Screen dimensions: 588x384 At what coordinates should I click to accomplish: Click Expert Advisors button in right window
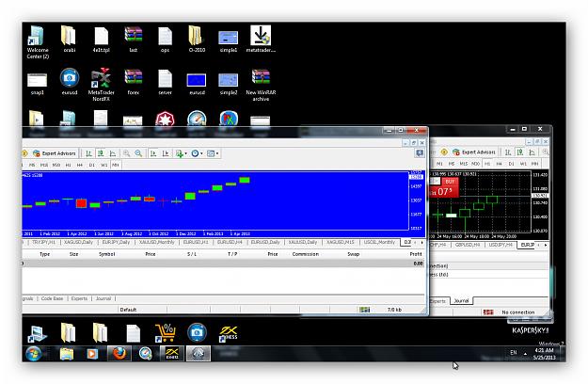(474, 152)
